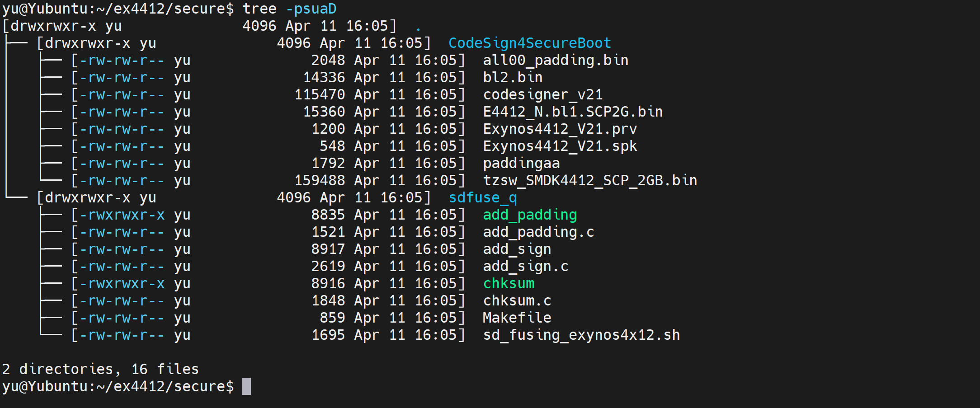
Task: Click the sd_fusing_exynos4x12.sh script name
Action: pos(581,335)
